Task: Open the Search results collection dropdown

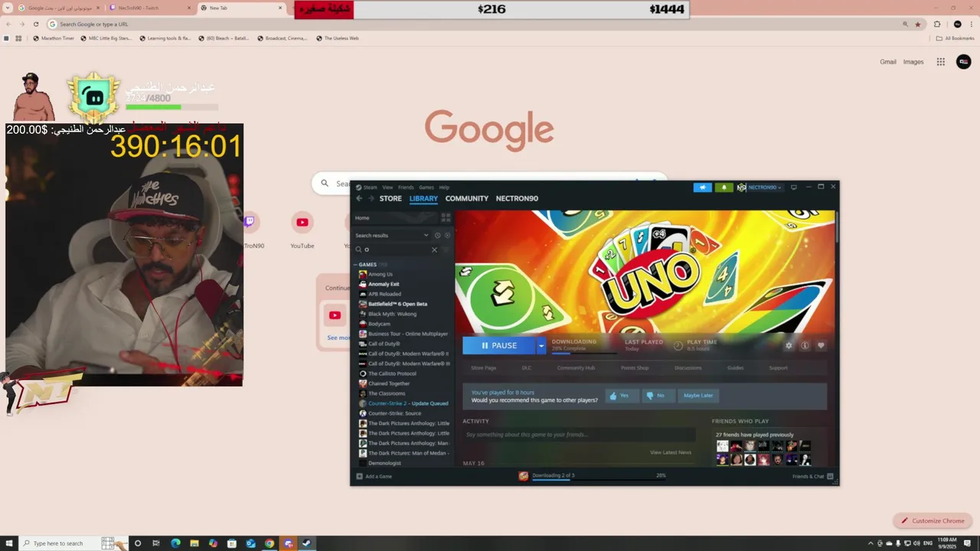Action: (x=426, y=235)
